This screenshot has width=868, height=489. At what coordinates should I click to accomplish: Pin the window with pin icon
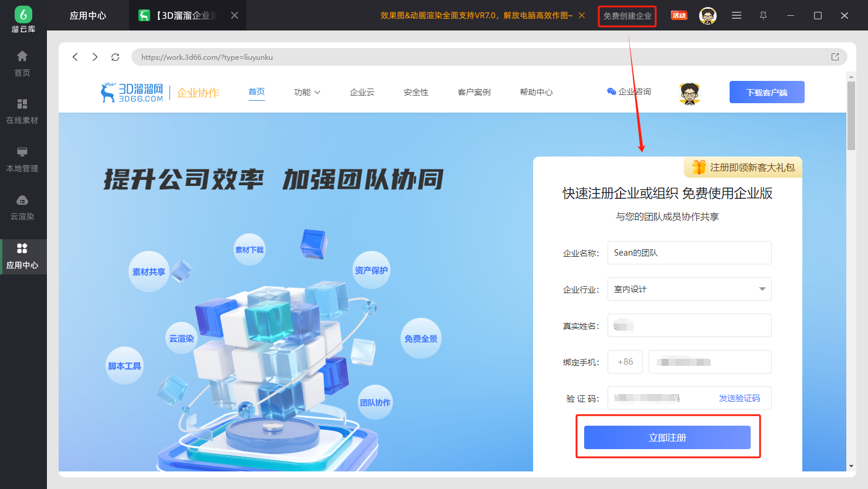click(x=763, y=16)
